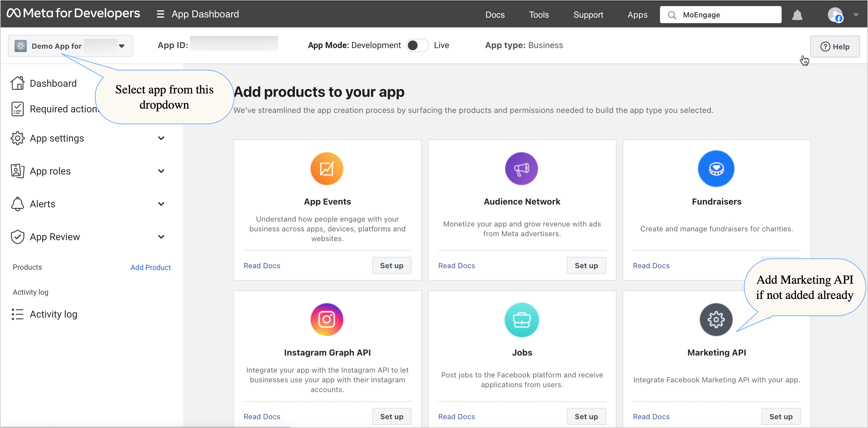The image size is (868, 428).
Task: Toggle App Mode to Live
Action: point(417,45)
